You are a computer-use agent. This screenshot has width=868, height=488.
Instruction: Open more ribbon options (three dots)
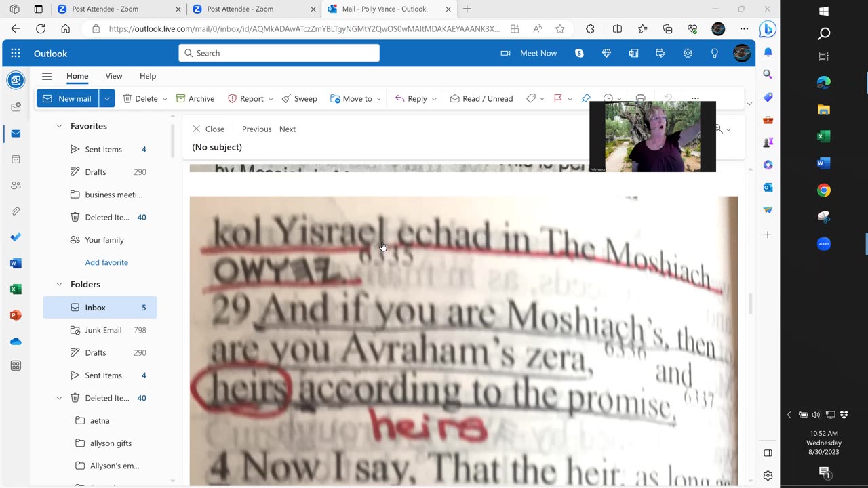click(x=695, y=98)
